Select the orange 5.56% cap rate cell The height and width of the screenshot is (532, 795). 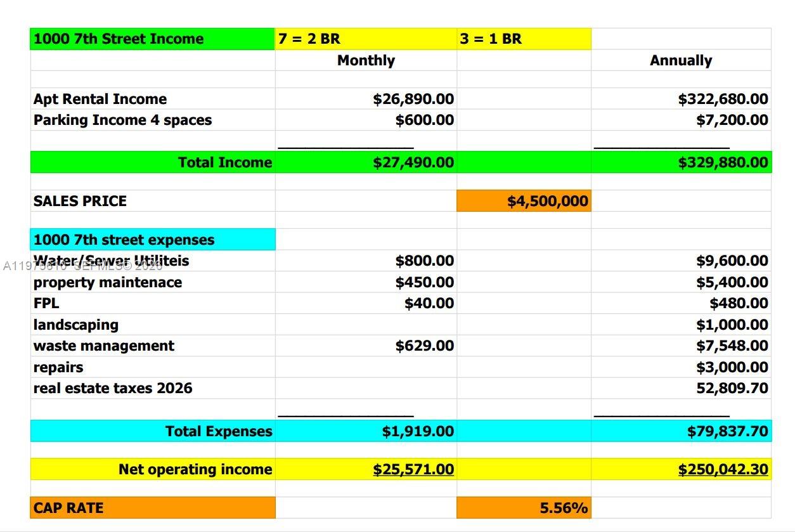[524, 508]
